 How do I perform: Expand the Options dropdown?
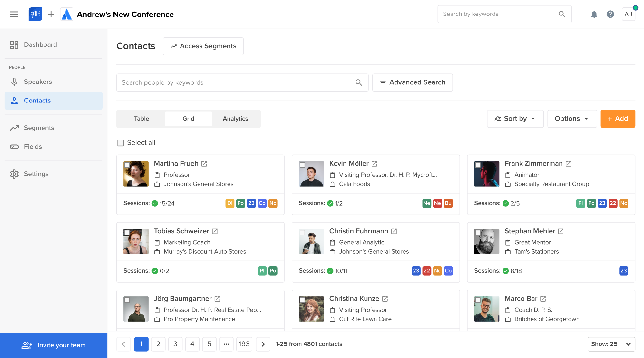(x=572, y=119)
